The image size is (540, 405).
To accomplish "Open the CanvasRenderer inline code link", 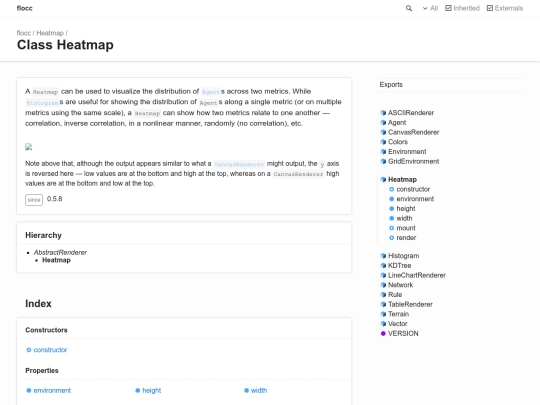I will click(x=239, y=164).
